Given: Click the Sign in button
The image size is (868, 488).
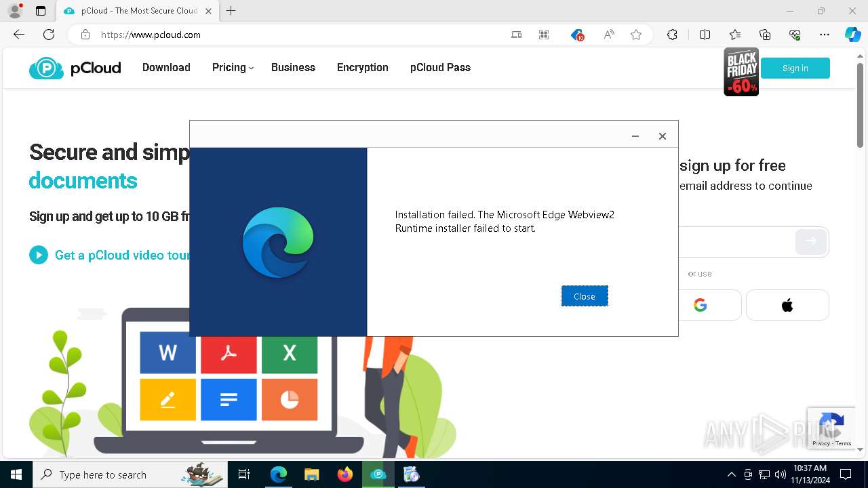Looking at the screenshot, I should (x=795, y=68).
